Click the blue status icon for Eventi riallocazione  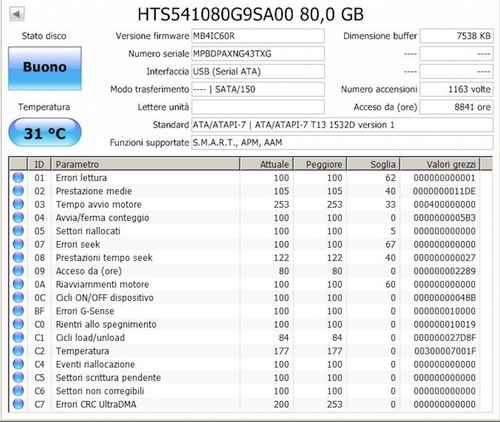18,364
